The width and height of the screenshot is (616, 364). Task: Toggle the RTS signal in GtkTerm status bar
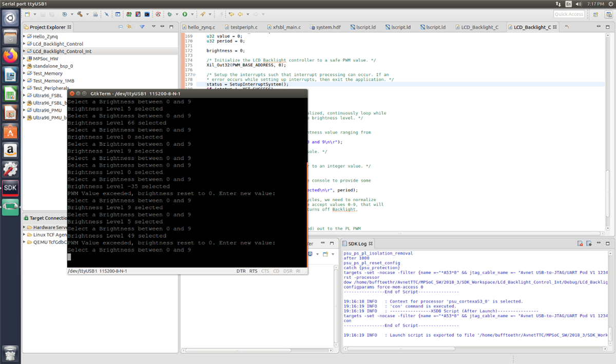click(253, 271)
